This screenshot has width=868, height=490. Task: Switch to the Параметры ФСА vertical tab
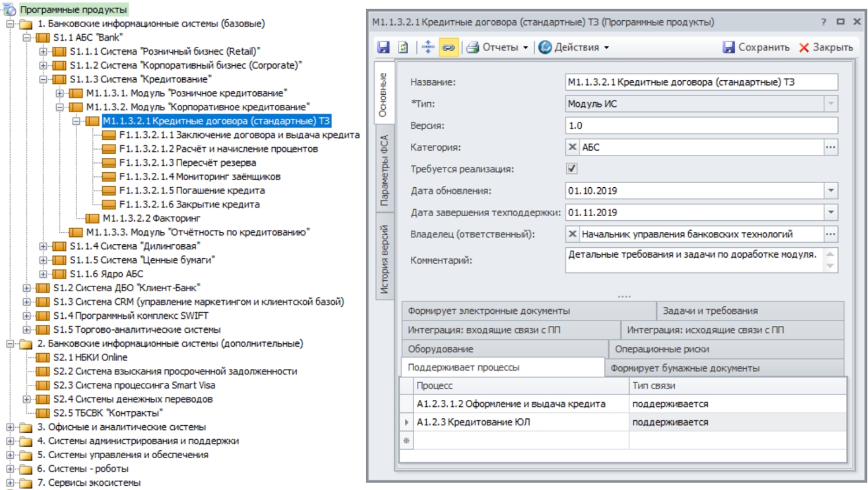[x=384, y=170]
